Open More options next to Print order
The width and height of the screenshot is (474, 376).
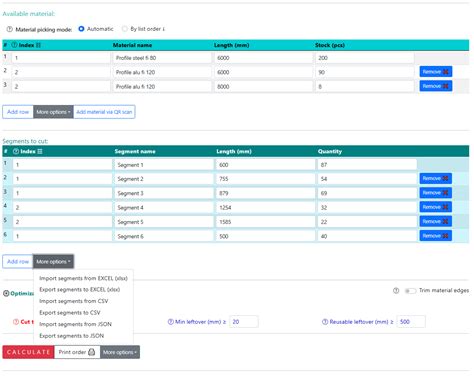point(120,352)
